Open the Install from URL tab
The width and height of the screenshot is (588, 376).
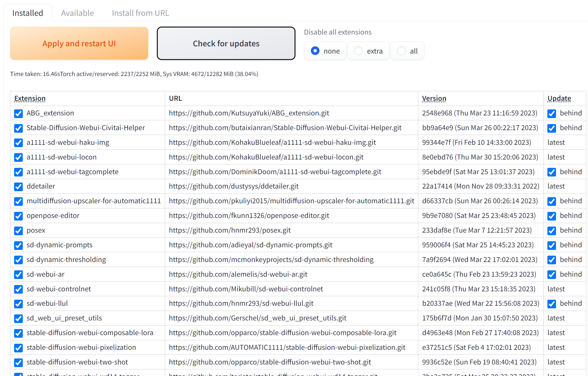point(140,13)
